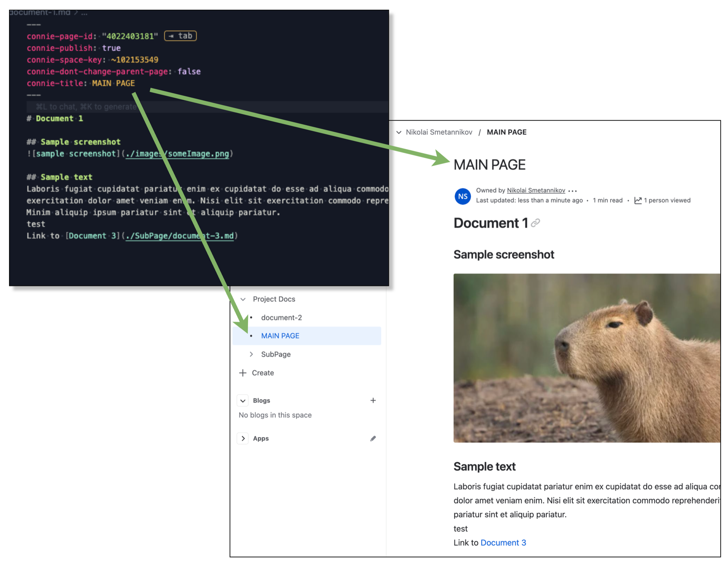Screen dimensions: 728x564
Task: Click the heading anchor link icon beside Document 1
Action: coord(535,223)
